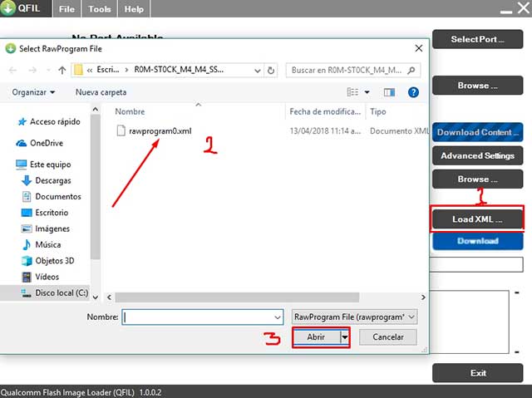This screenshot has height=398, width=532.
Task: Change the file view layout icon
Action: tap(352, 92)
